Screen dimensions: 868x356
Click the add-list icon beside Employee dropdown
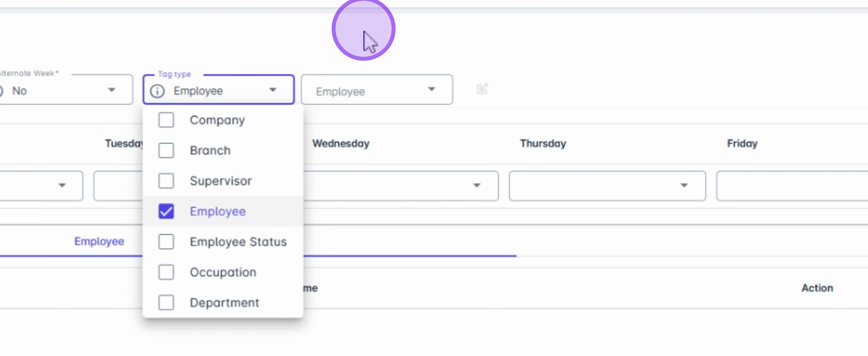(x=482, y=89)
